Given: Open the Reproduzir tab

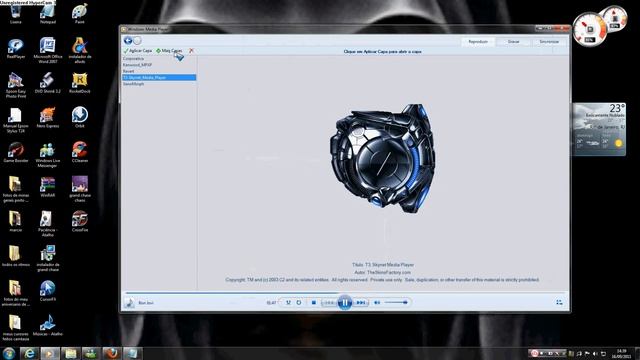Looking at the screenshot, I should click(478, 42).
